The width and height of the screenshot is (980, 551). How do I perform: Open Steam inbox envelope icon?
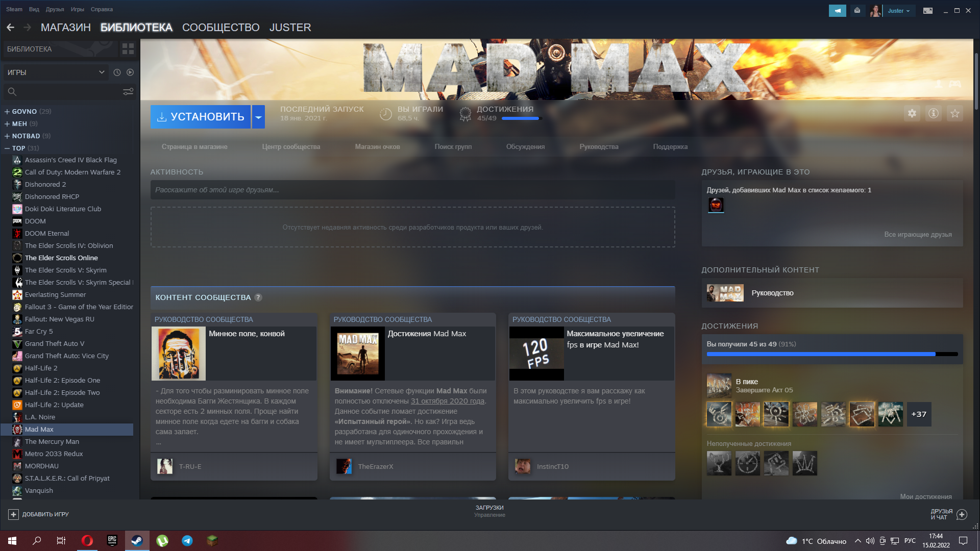(x=857, y=11)
